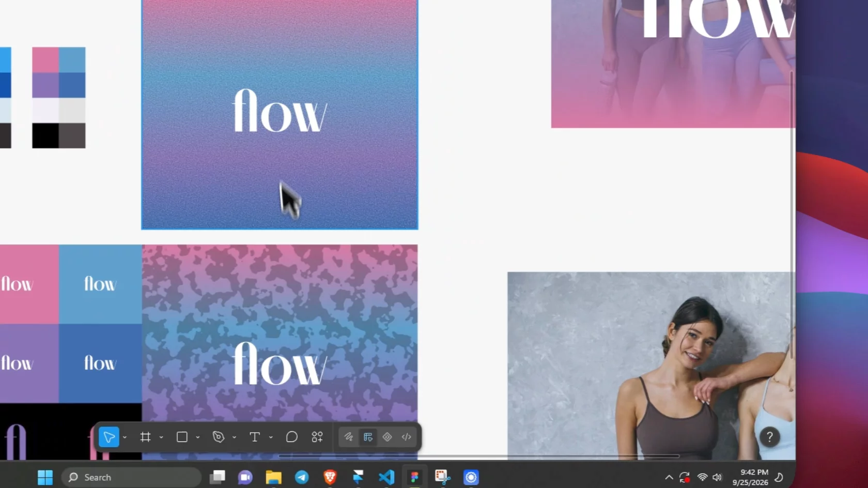
Task: Toggle Dev Mode code icon
Action: click(407, 437)
